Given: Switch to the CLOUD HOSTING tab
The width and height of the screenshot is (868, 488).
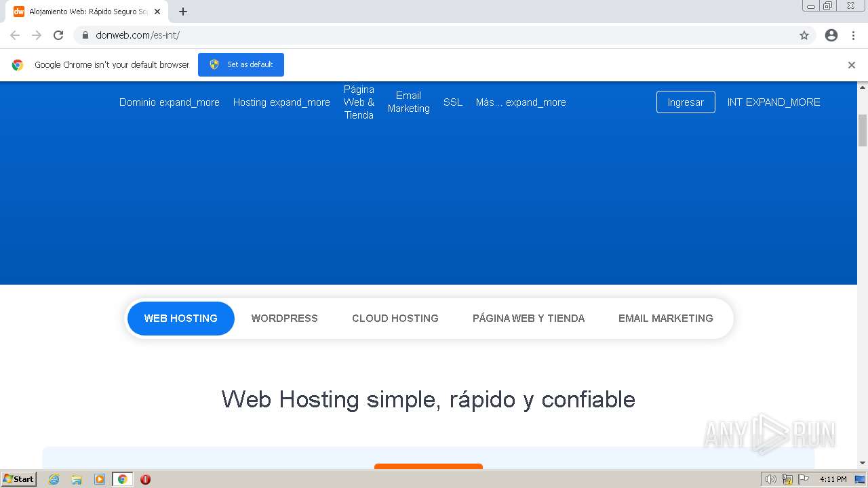Looking at the screenshot, I should click(x=395, y=319).
